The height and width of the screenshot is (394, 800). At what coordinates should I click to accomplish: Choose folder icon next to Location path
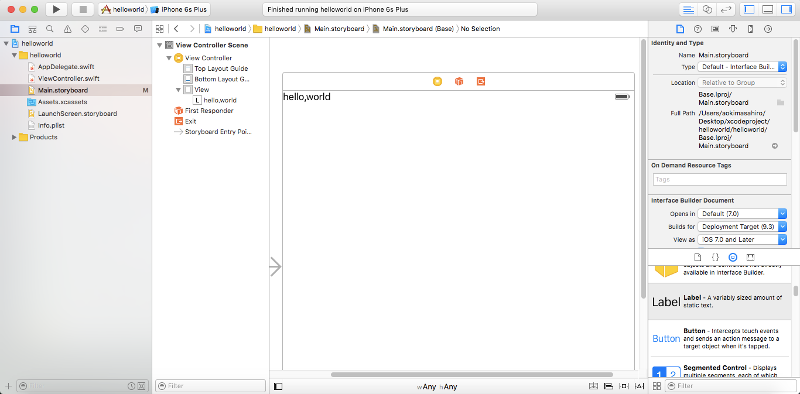tap(781, 102)
